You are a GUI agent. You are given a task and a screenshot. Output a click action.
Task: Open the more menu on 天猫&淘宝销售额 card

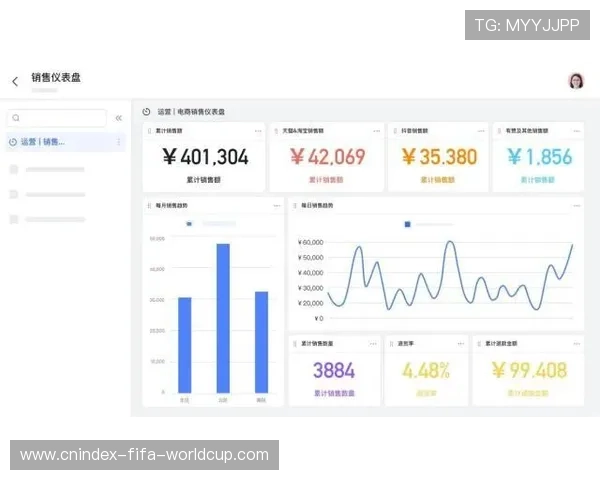[377, 131]
